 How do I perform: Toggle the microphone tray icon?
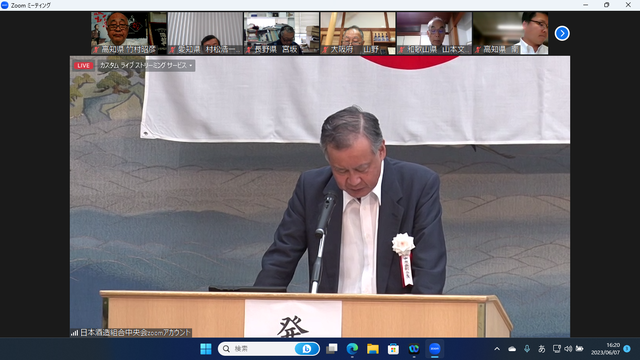[527, 349]
